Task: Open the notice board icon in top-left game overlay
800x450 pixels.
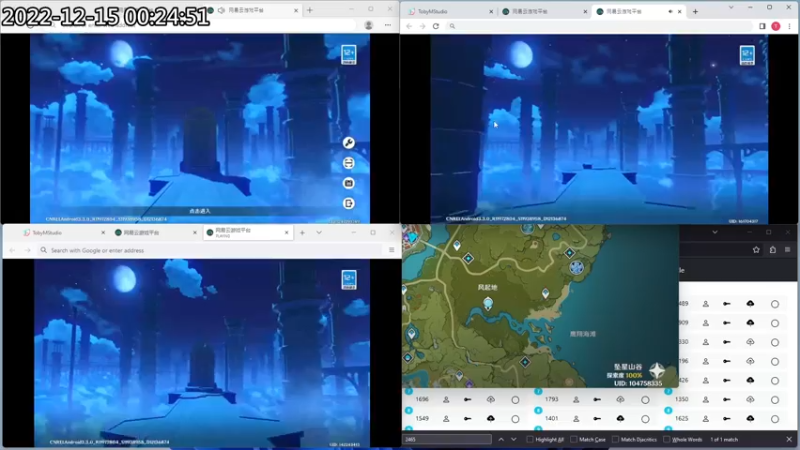Action: [348, 183]
